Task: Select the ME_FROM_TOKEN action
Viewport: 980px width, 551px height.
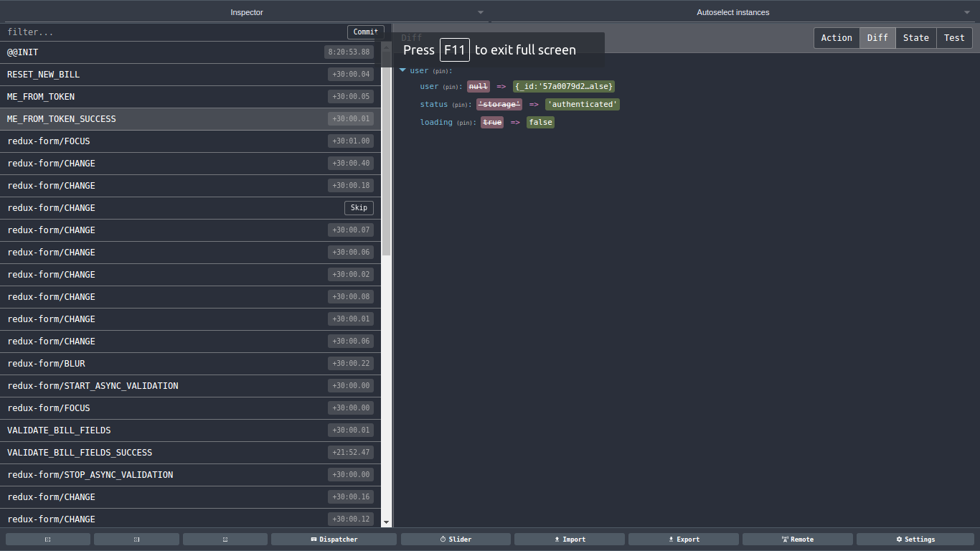Action: tap(190, 97)
